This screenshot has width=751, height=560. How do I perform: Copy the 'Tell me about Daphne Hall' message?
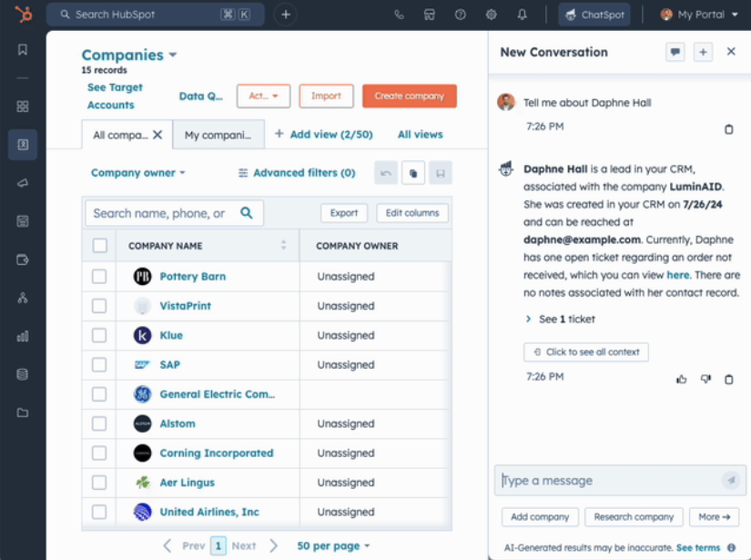tap(728, 129)
